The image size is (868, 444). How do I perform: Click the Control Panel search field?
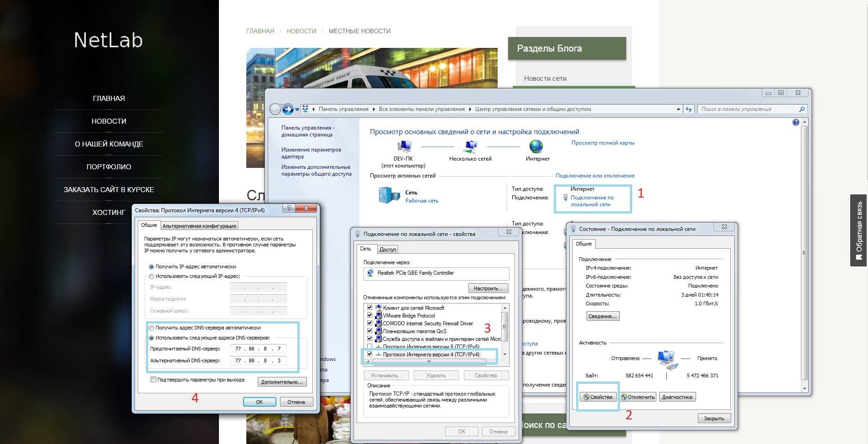748,109
